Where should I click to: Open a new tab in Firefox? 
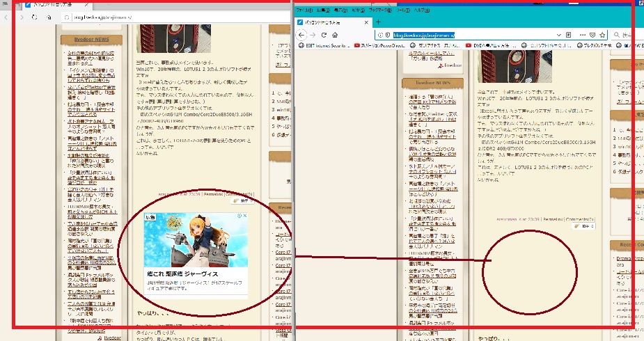click(x=378, y=22)
